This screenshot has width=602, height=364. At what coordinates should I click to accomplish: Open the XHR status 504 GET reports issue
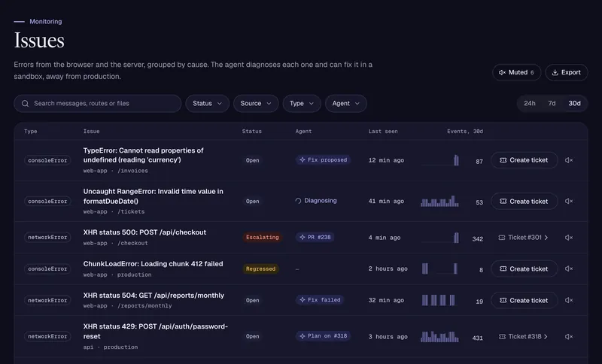pyautogui.click(x=154, y=296)
